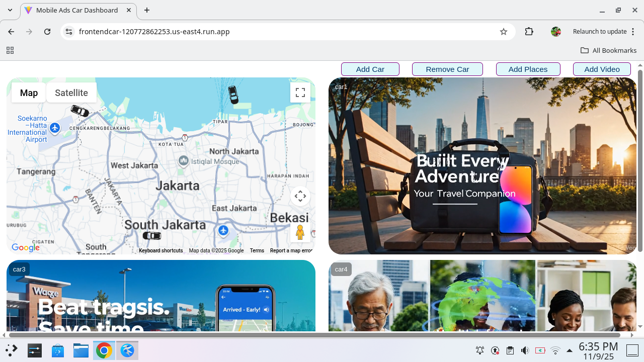This screenshot has height=362, width=644.
Task: Click the horizontal page scrollbar
Action: [314, 335]
